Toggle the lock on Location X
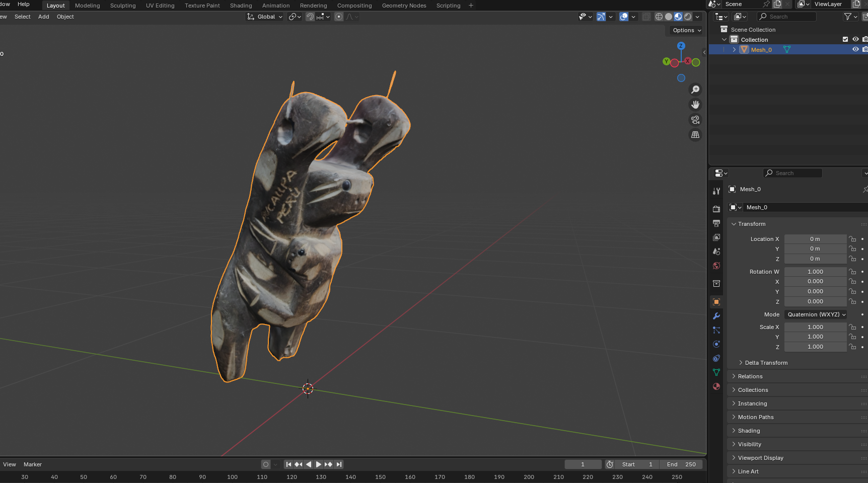This screenshot has height=483, width=868. coord(852,239)
